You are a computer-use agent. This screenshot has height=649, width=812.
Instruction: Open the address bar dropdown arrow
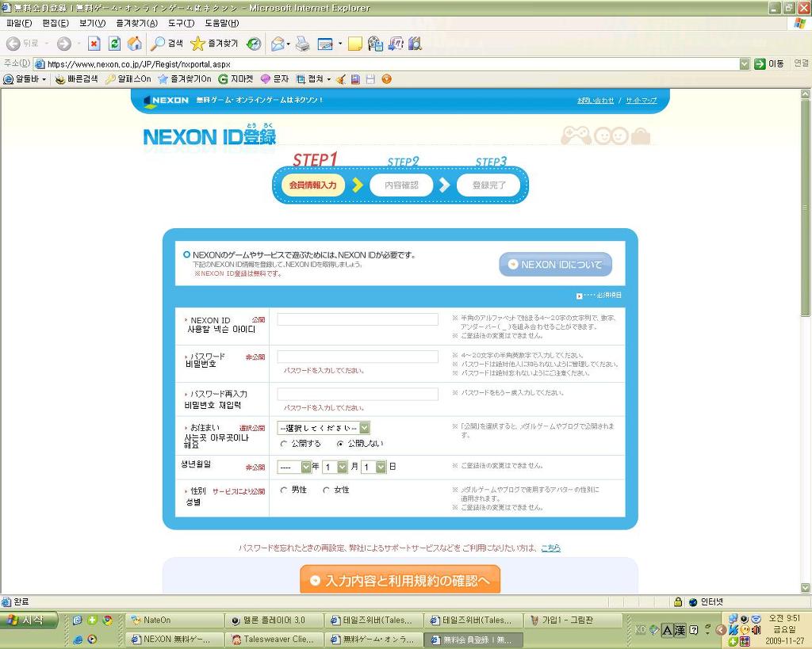[745, 63]
